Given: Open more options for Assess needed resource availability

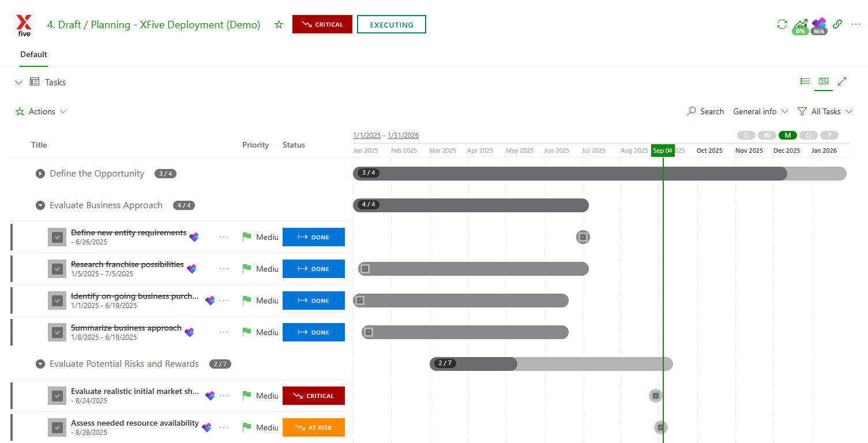Looking at the screenshot, I should point(224,427).
